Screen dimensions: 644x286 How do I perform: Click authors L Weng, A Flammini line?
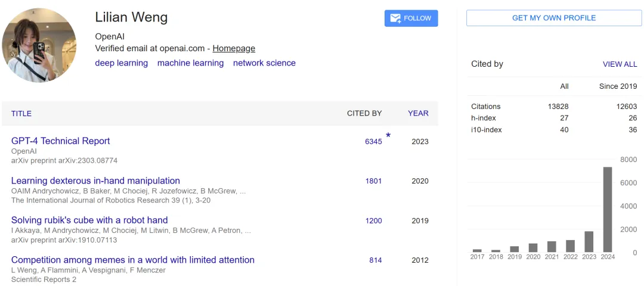(88, 270)
